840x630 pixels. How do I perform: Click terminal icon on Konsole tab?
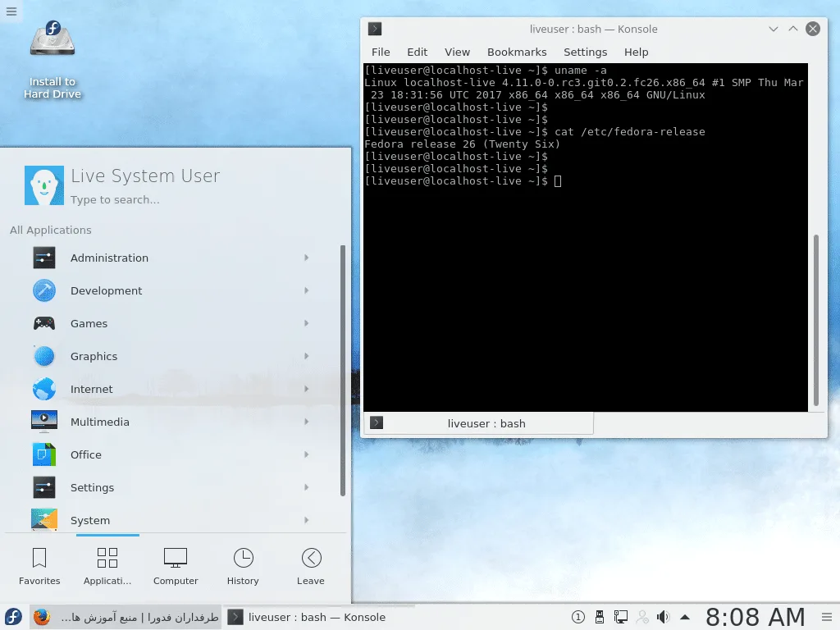(x=377, y=422)
